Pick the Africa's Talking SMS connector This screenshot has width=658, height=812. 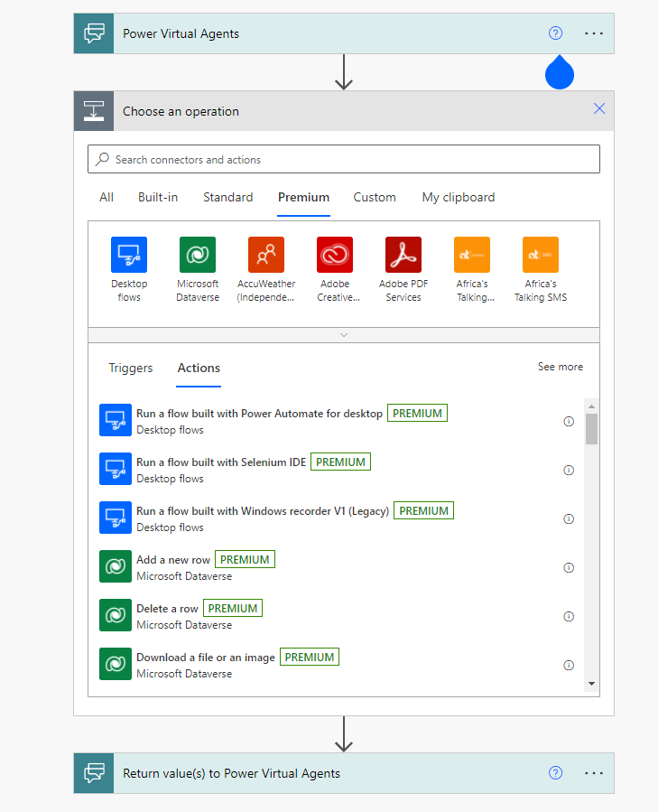541,255
